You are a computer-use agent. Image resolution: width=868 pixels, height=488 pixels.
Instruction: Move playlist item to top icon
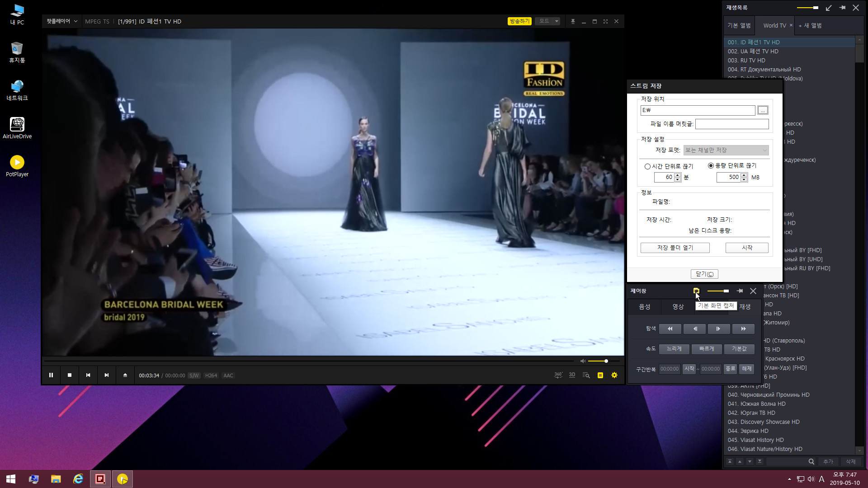[730, 461]
